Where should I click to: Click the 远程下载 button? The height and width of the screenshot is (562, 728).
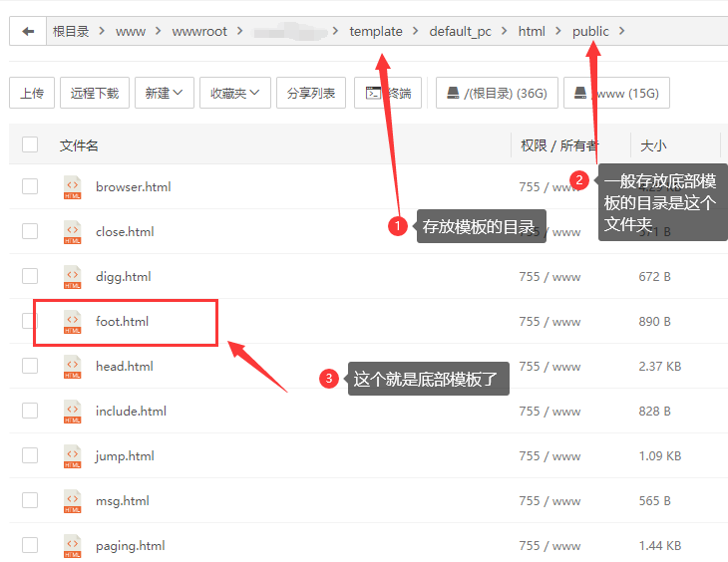point(95,93)
